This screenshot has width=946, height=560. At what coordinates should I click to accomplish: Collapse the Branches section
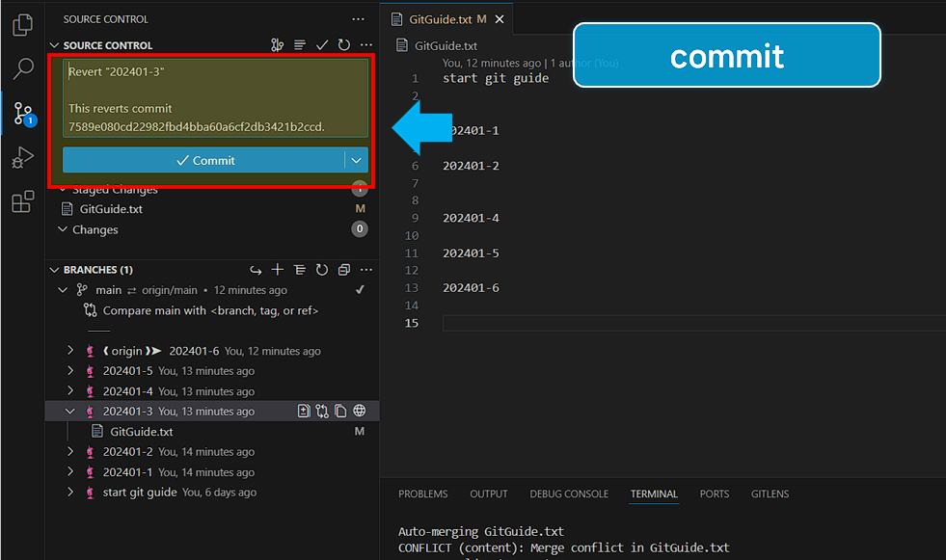55,270
